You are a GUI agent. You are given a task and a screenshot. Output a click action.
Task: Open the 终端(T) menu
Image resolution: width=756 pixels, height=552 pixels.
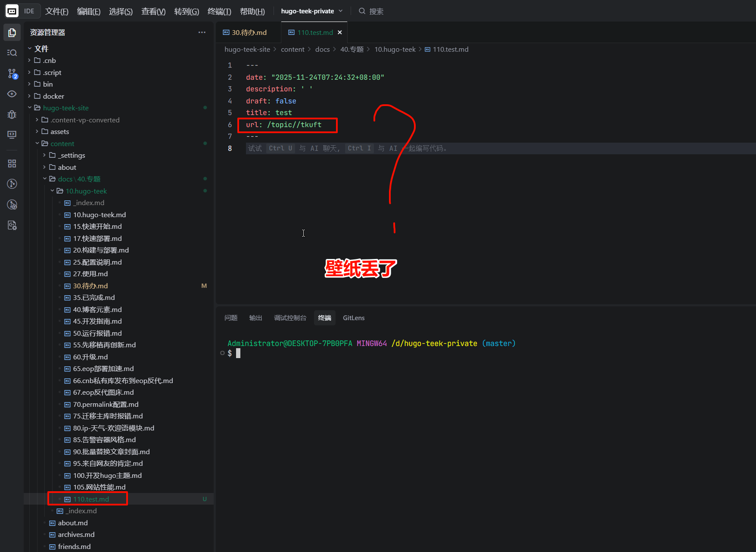tap(219, 12)
